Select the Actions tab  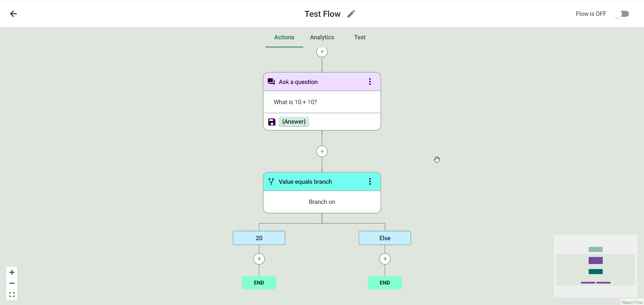[284, 37]
